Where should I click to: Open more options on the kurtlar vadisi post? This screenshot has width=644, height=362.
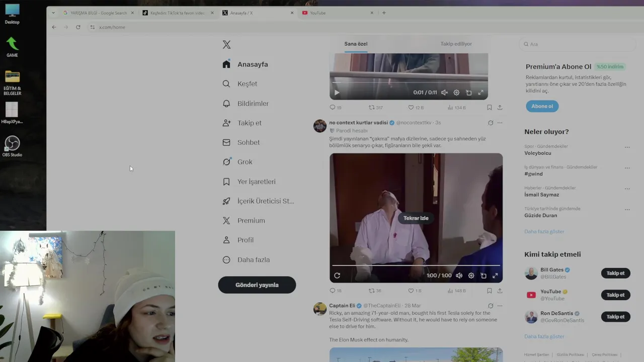(500, 123)
